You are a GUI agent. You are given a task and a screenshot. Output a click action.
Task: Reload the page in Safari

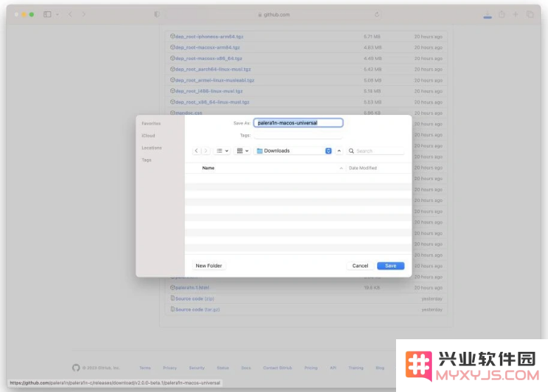(377, 14)
